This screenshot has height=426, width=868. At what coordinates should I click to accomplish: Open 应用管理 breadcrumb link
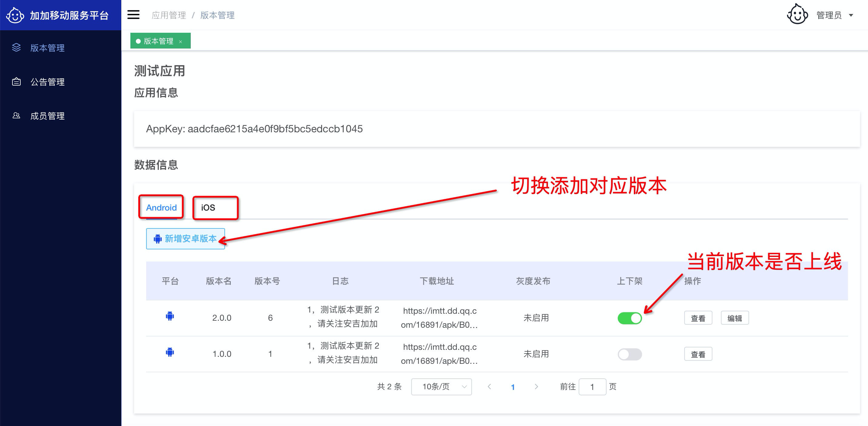(169, 15)
